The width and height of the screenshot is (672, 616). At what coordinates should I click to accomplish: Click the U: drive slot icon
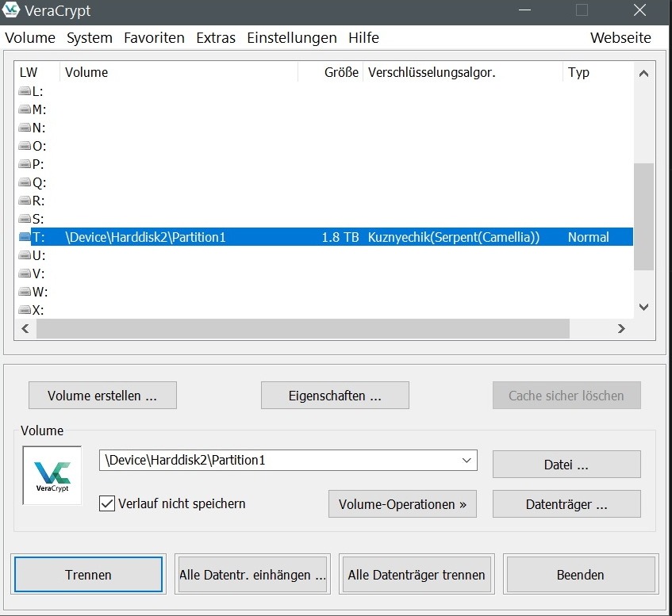point(25,255)
